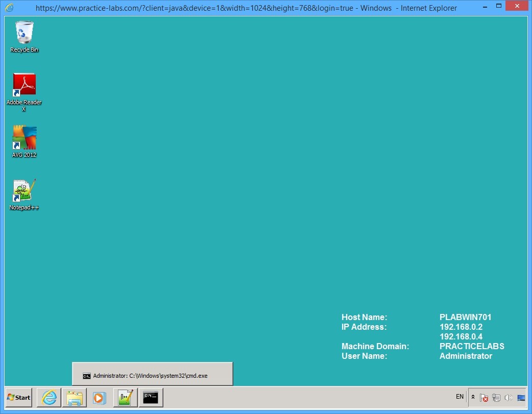The height and width of the screenshot is (414, 532).
Task: Toggle the Show Desktop tray button
Action: 521,397
